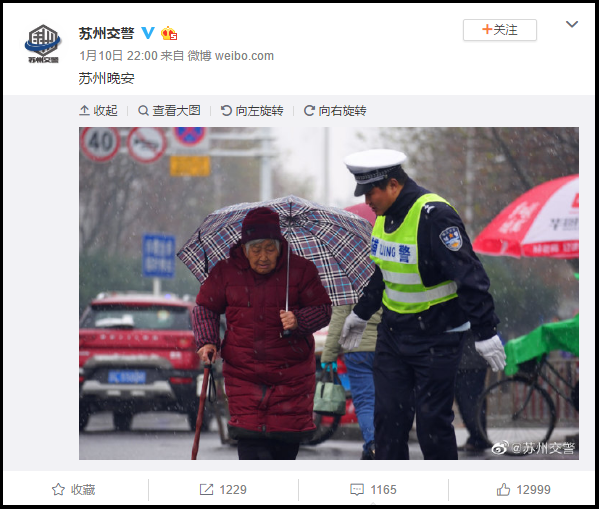Click the @苏州交警 watermark on photo
Screen dimensions: 599x509
click(x=533, y=448)
